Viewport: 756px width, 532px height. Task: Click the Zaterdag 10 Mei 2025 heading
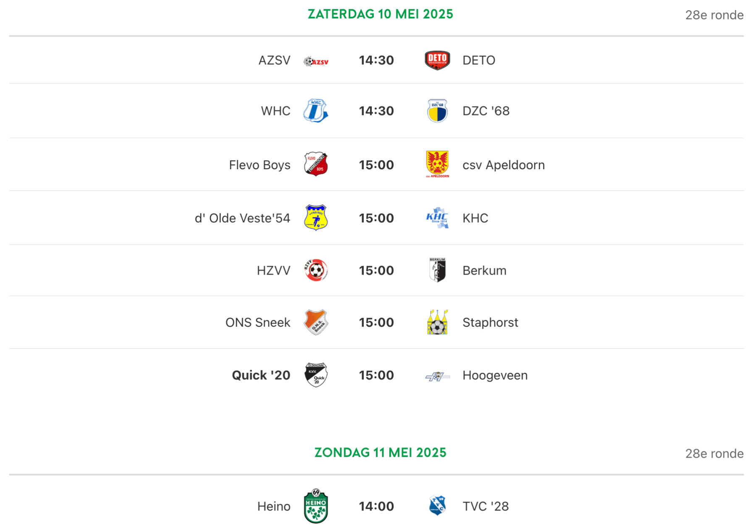pyautogui.click(x=381, y=14)
